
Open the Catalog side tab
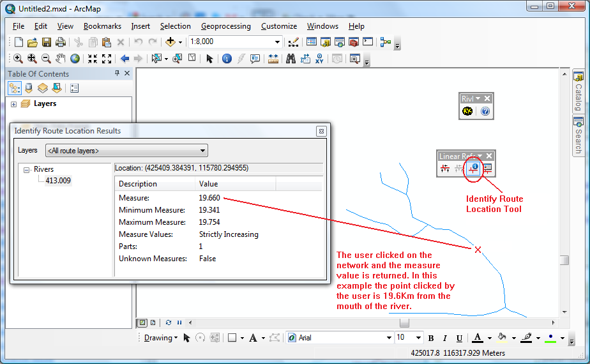click(x=579, y=92)
